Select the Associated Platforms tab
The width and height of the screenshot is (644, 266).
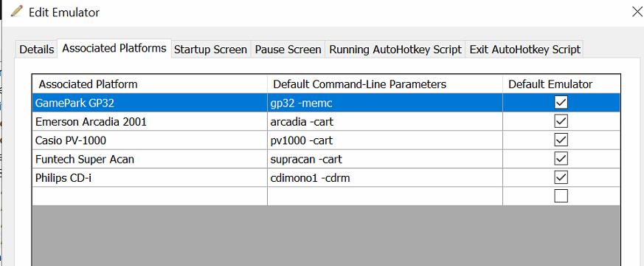114,48
